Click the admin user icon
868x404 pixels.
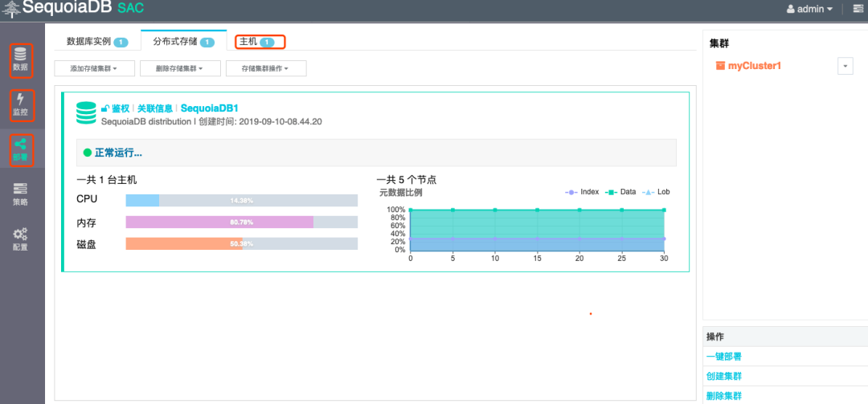click(x=790, y=10)
